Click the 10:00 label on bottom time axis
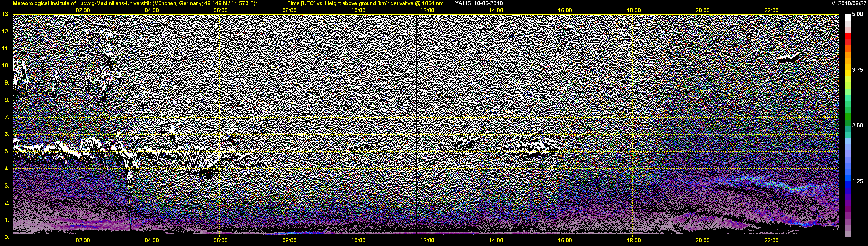Screen dimensions: 868x246 click(358, 241)
